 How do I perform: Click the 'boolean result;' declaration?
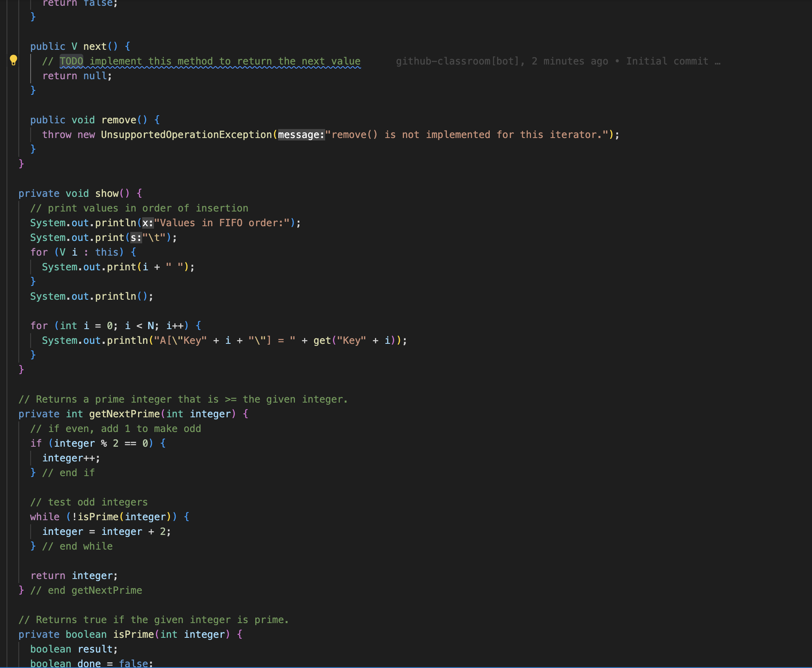(x=74, y=649)
